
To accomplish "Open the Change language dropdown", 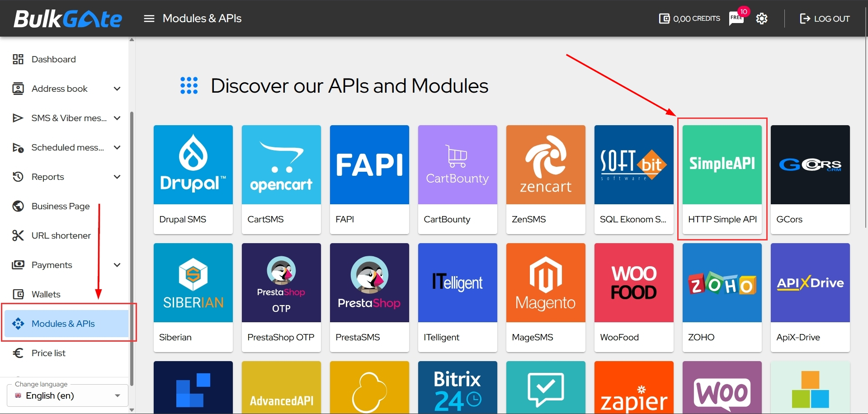I will click(x=68, y=395).
